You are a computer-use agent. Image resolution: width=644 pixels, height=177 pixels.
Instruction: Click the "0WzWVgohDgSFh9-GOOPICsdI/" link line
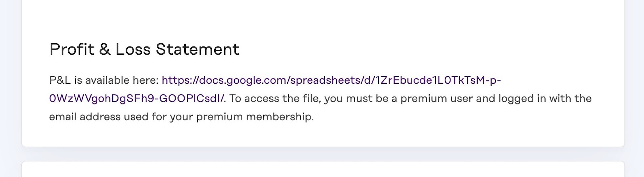pos(137,99)
